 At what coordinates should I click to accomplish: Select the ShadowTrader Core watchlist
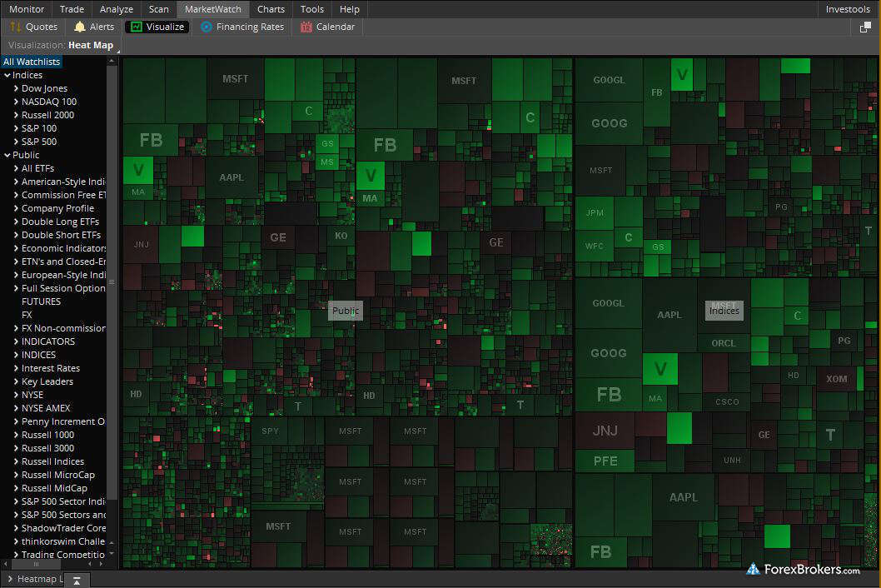coord(63,528)
